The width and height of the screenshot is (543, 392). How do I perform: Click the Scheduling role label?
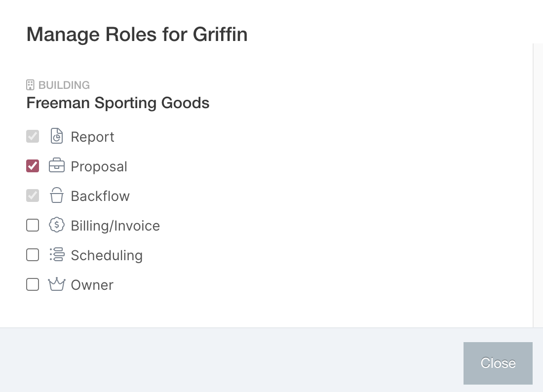(107, 256)
